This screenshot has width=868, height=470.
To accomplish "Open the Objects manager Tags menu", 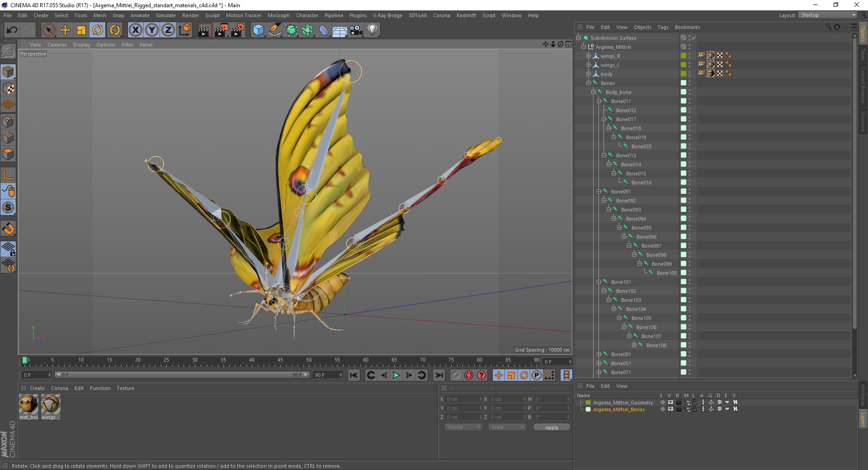I will (663, 27).
